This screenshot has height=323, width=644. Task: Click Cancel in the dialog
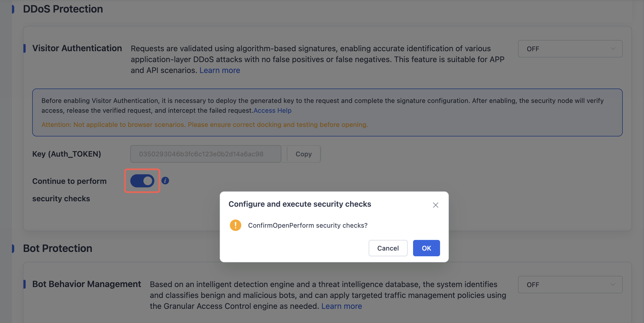click(x=388, y=248)
